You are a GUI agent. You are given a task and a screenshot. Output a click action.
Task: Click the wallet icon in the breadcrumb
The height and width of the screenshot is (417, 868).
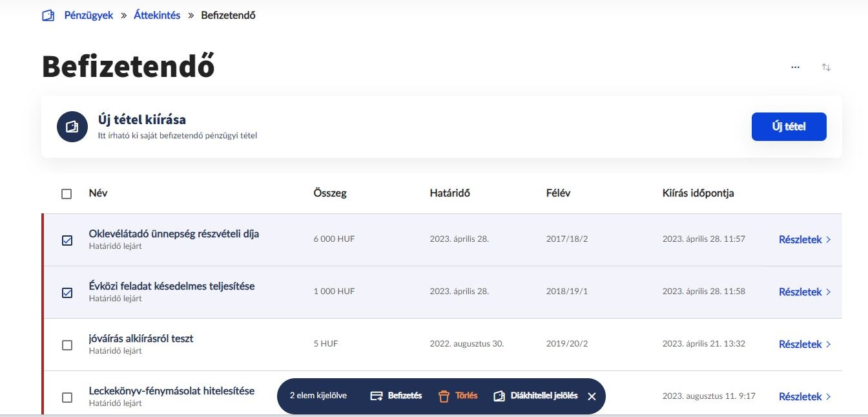48,16
